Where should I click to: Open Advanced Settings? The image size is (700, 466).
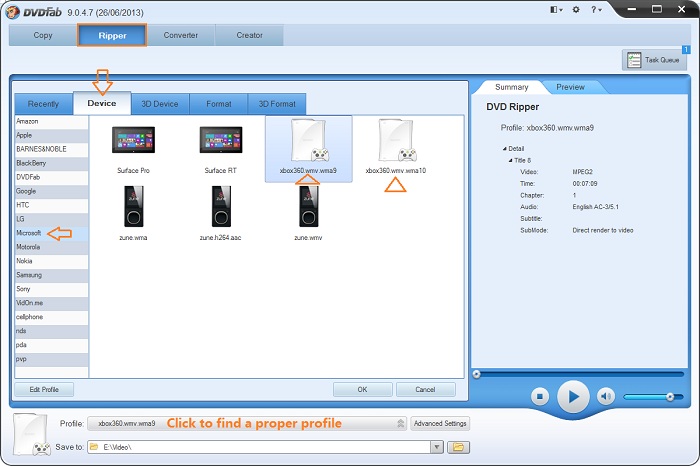(x=440, y=423)
